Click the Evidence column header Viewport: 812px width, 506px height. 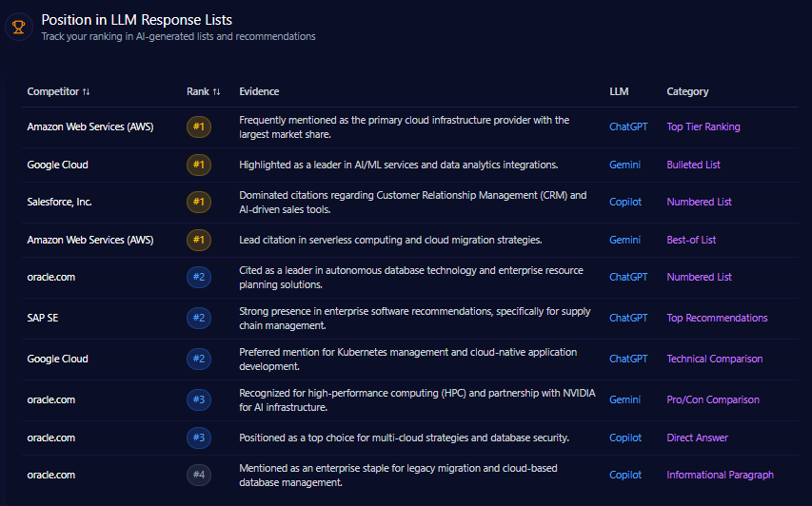(x=259, y=92)
